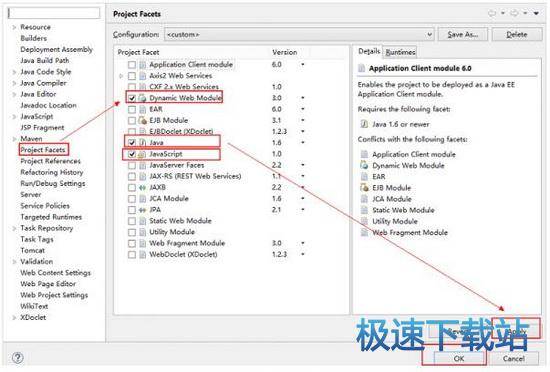Click the navigate back arrow icon
The image size is (550, 372).
pyautogui.click(x=492, y=13)
